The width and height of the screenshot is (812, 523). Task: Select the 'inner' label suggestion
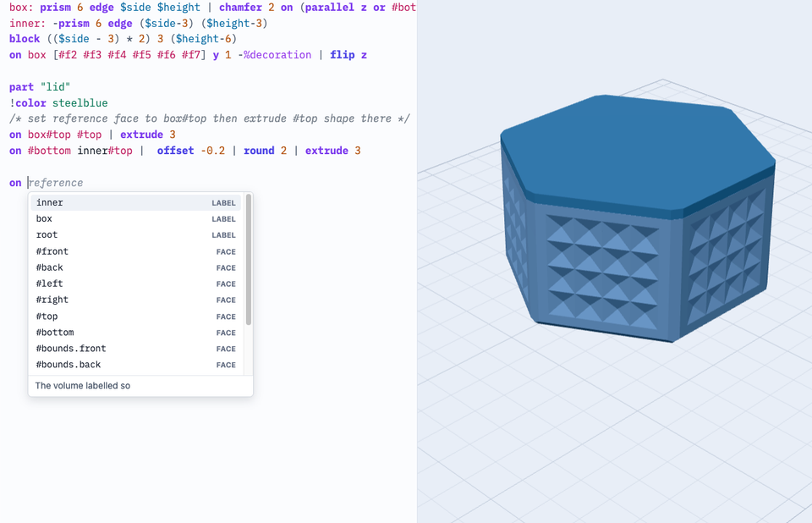pos(135,202)
